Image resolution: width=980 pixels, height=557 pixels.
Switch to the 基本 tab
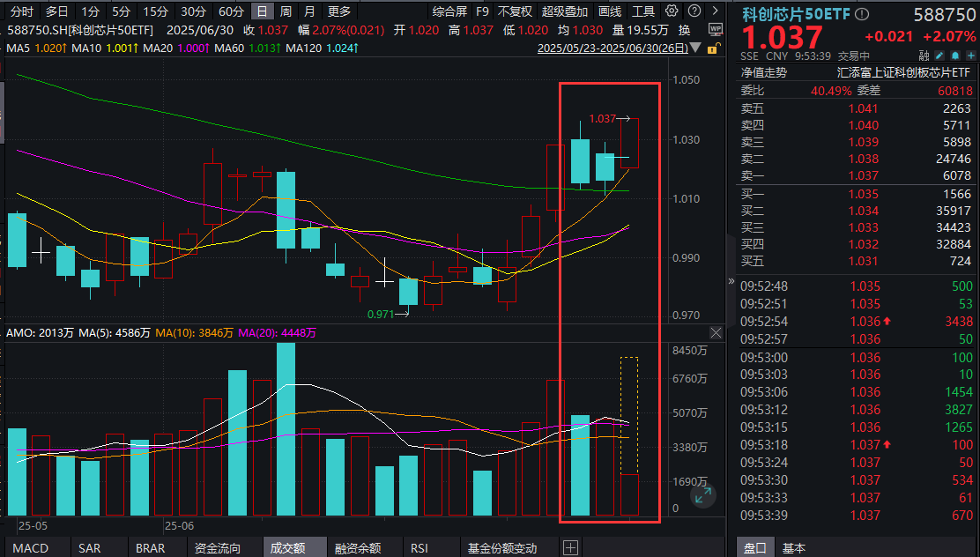coord(794,547)
